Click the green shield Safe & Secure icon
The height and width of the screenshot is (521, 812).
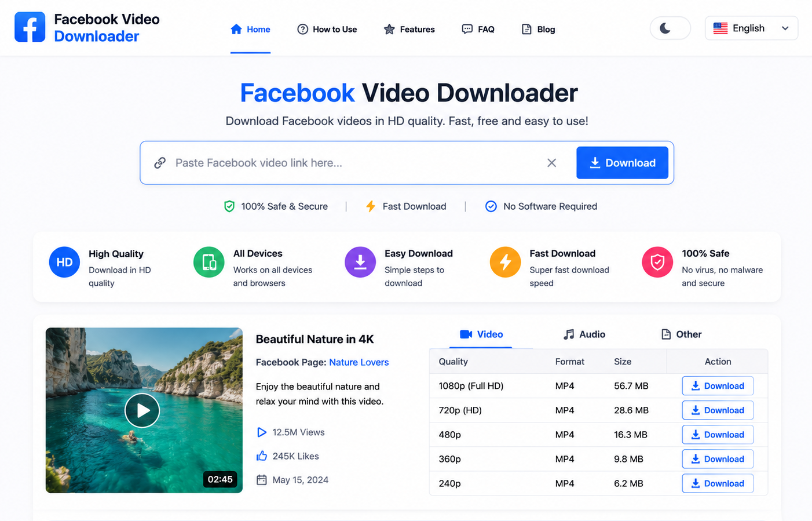[229, 206]
